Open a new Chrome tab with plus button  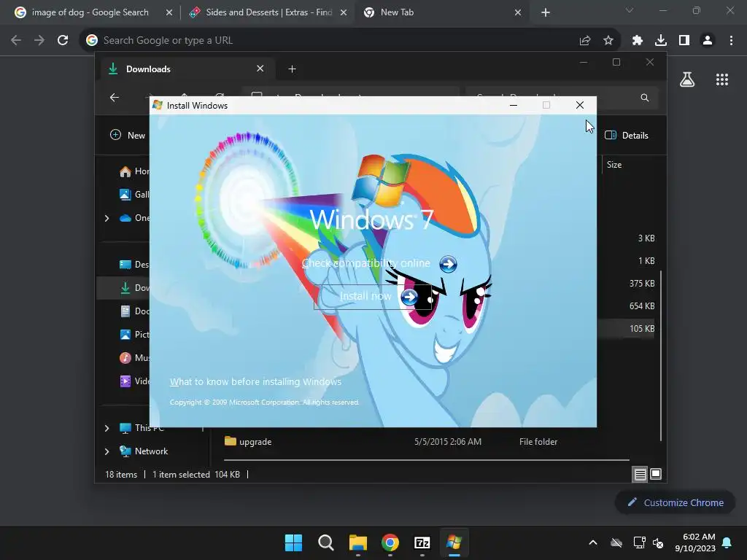point(546,13)
